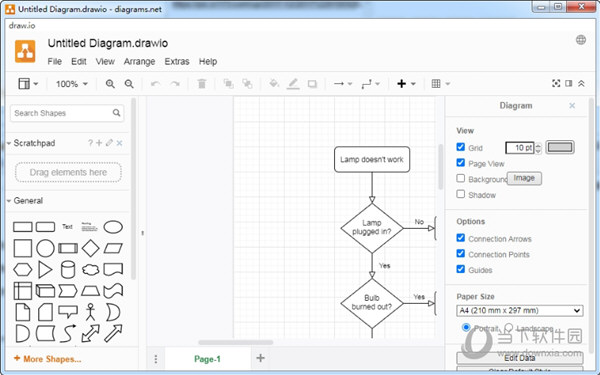Toggle the Format panel icon
The image size is (600, 375).
tap(569, 83)
